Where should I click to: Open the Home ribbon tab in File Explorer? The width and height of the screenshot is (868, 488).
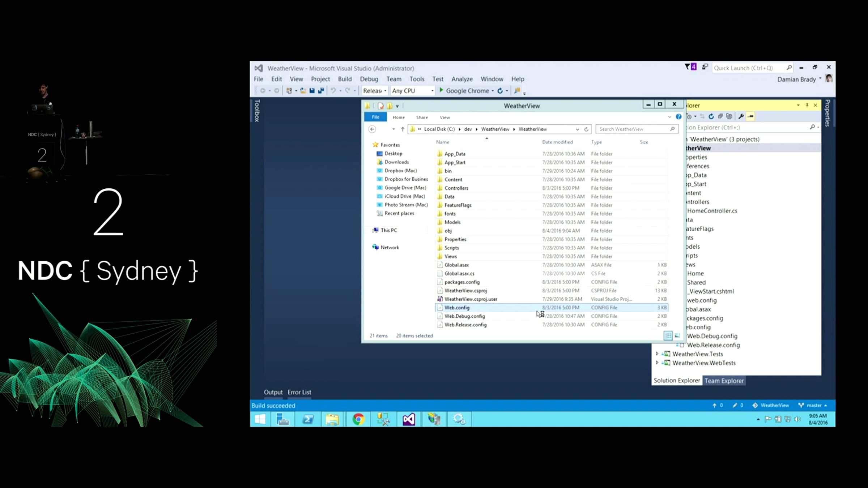(399, 117)
